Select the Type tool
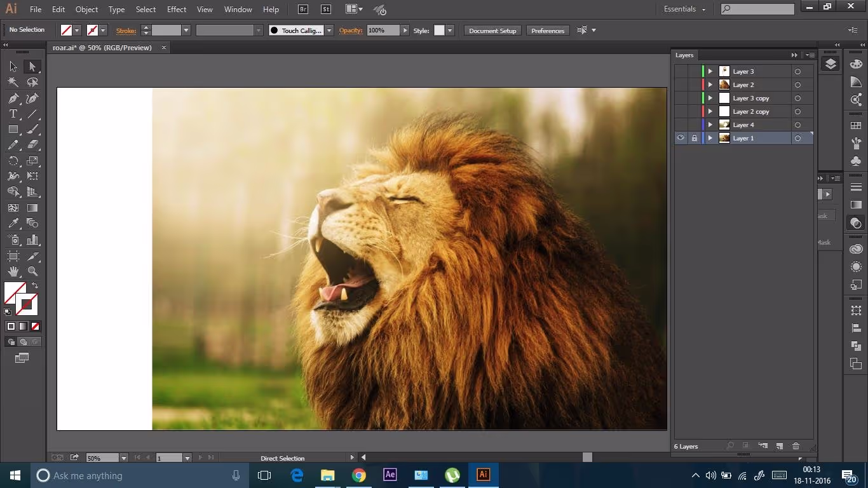This screenshot has width=868, height=488. (13, 114)
